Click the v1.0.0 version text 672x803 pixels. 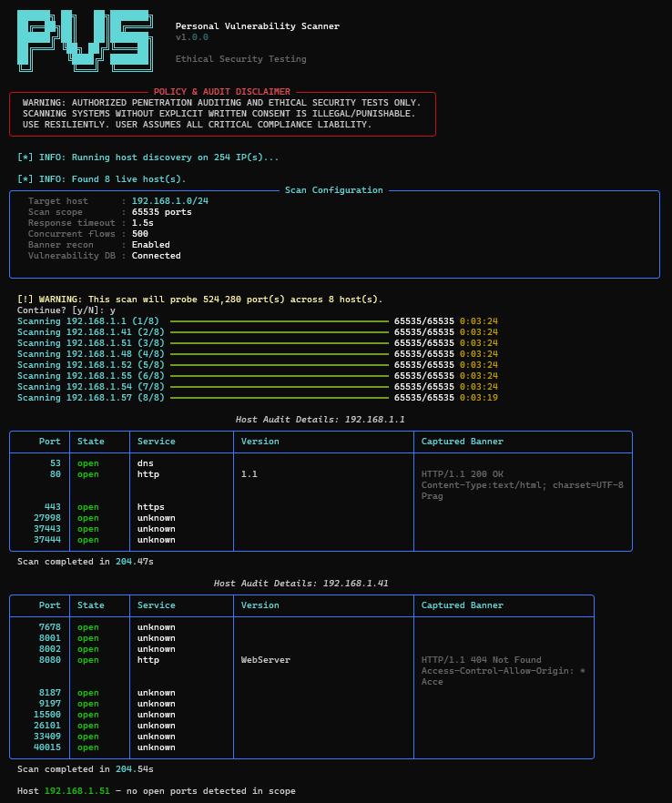click(x=191, y=36)
